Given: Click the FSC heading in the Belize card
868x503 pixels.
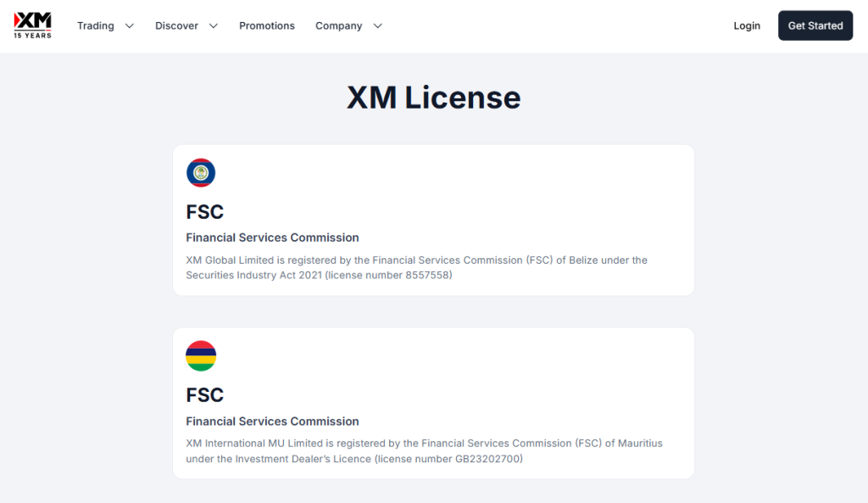Looking at the screenshot, I should (x=205, y=212).
